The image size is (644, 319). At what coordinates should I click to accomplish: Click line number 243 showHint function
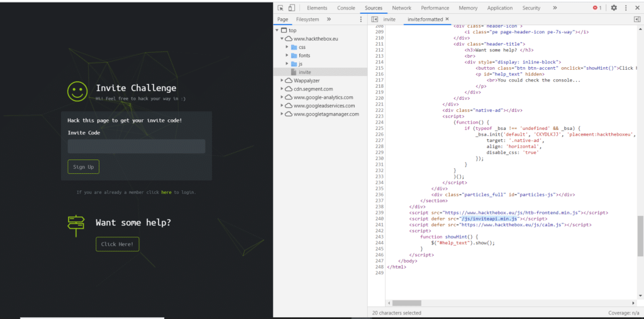(x=379, y=237)
